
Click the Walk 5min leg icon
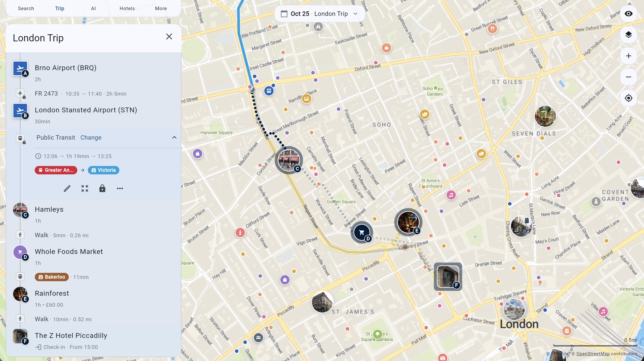tap(20, 235)
